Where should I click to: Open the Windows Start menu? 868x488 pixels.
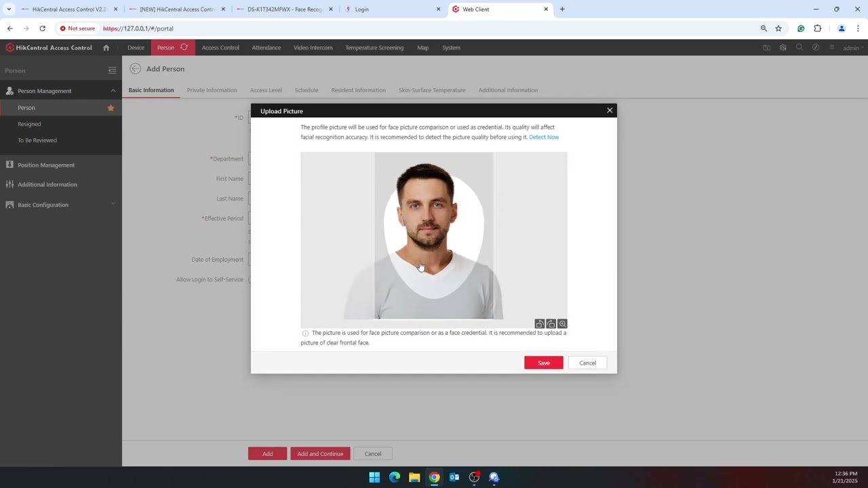click(374, 477)
